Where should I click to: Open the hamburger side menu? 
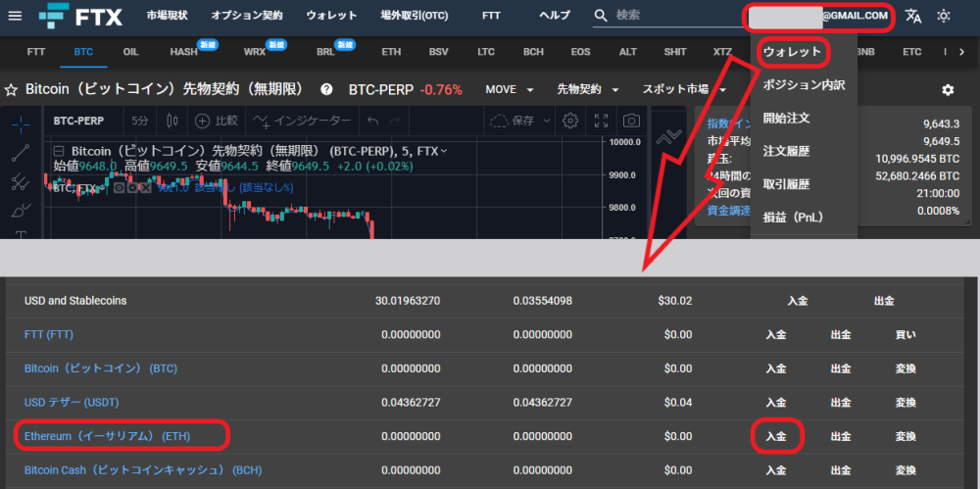15,16
